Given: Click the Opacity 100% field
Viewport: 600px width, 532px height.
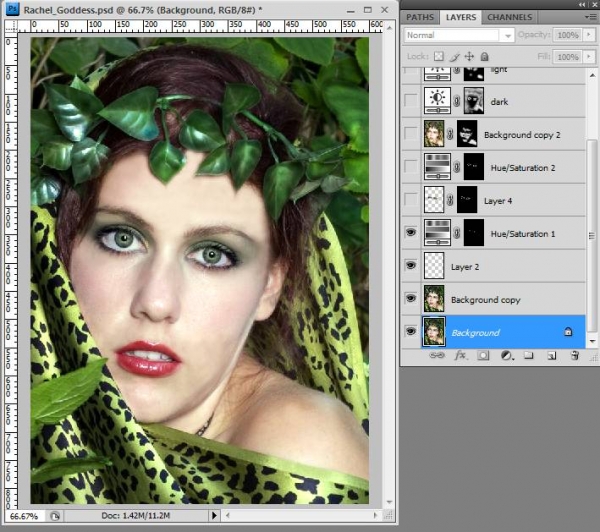Looking at the screenshot, I should pos(567,35).
